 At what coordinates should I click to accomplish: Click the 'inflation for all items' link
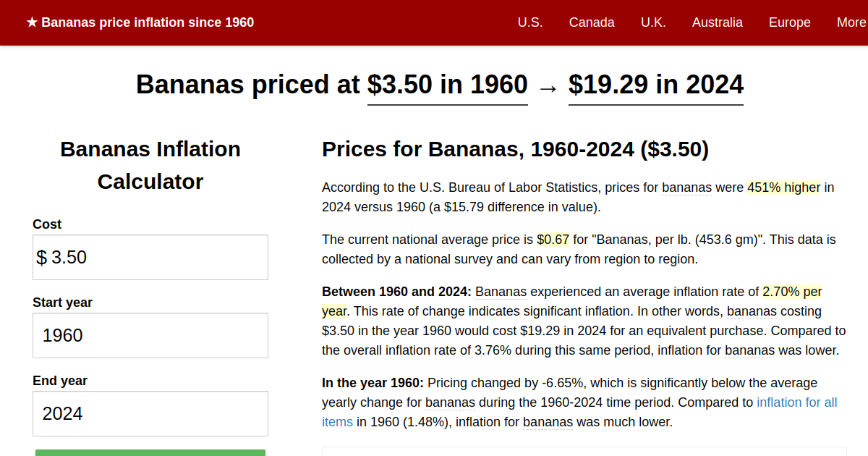(x=797, y=402)
